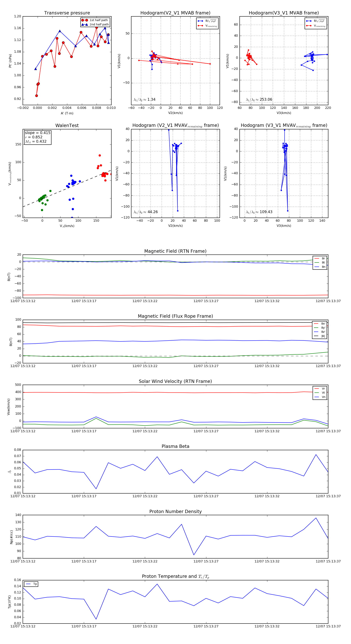Select 'Br' legend entry in RTN field plot
This screenshot has height=644, width=351.
(320, 259)
